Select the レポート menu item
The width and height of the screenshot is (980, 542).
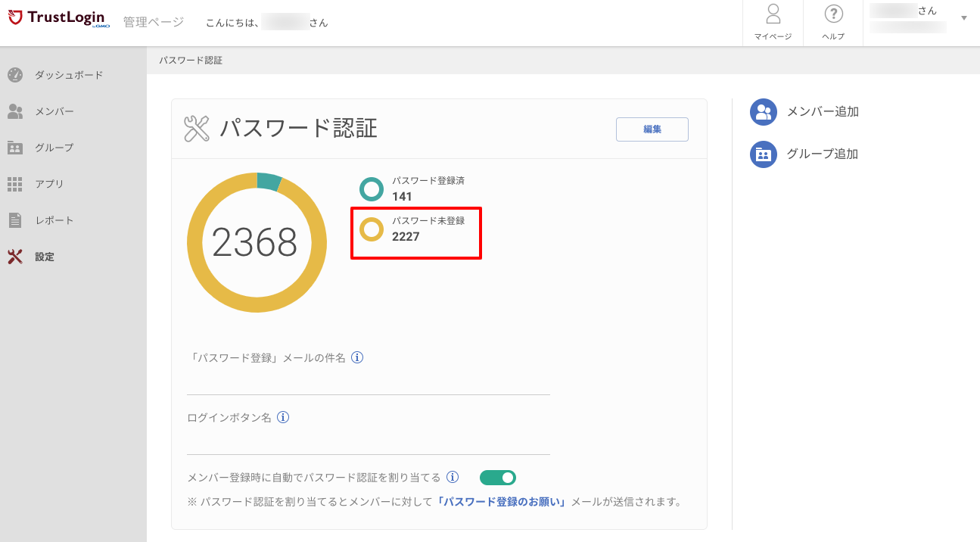click(x=54, y=220)
